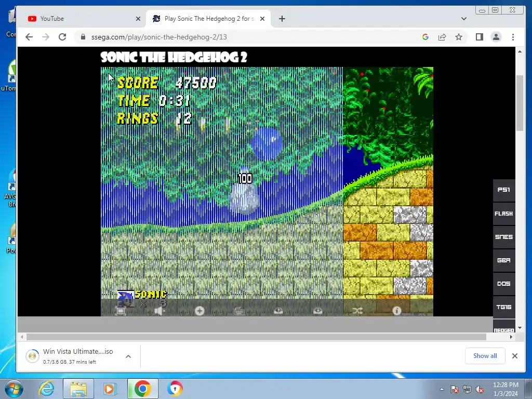The height and width of the screenshot is (399, 532).
Task: Share this page icon
Action: pyautogui.click(x=442, y=37)
